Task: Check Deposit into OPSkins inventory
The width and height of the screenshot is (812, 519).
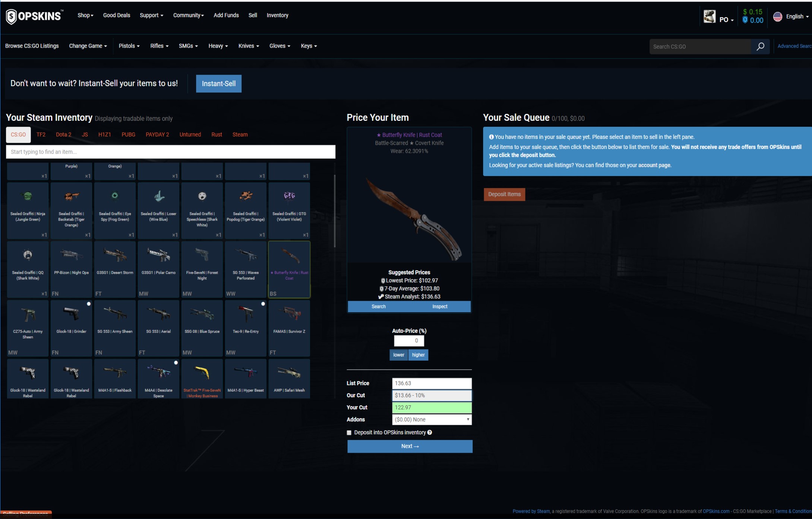Action: [349, 433]
